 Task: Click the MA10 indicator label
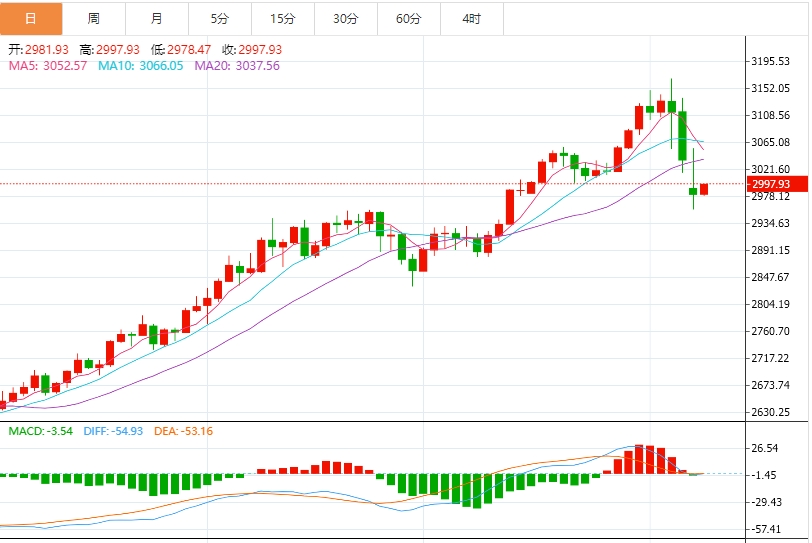point(140,66)
